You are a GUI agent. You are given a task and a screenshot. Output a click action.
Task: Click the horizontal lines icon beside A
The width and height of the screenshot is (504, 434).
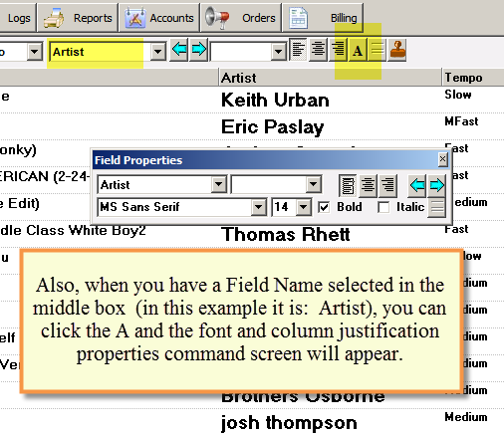(x=378, y=50)
